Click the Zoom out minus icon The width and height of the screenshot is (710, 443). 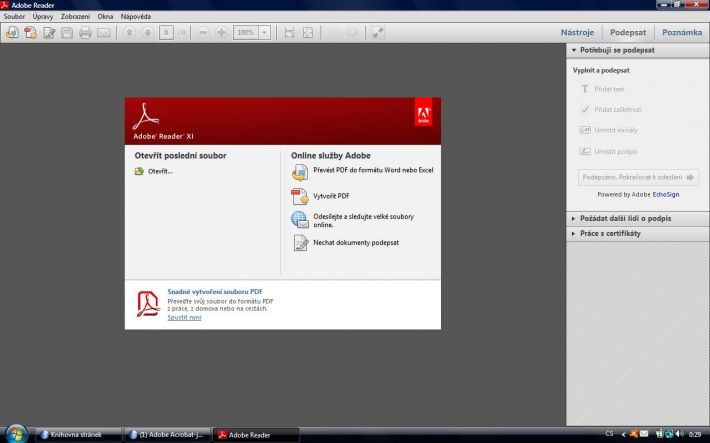point(203,33)
